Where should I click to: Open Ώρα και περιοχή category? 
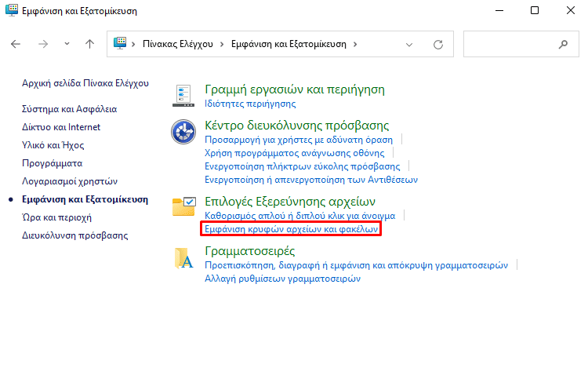(56, 217)
